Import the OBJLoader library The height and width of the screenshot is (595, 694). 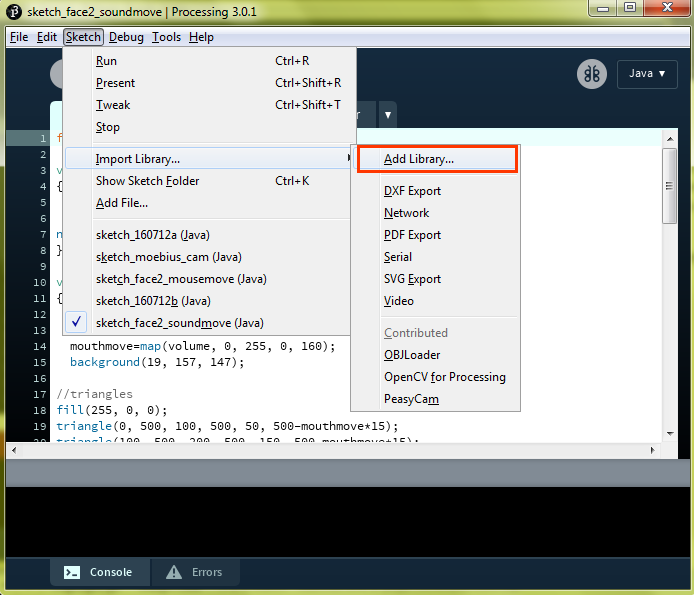click(x=436, y=355)
